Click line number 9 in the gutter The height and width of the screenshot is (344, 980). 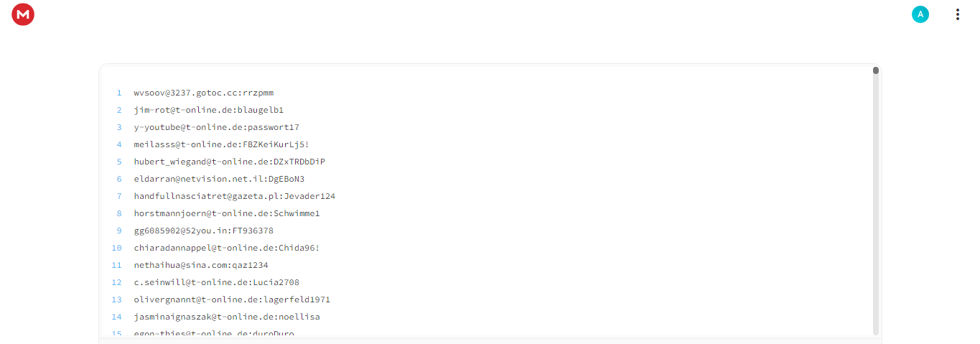[x=119, y=231]
